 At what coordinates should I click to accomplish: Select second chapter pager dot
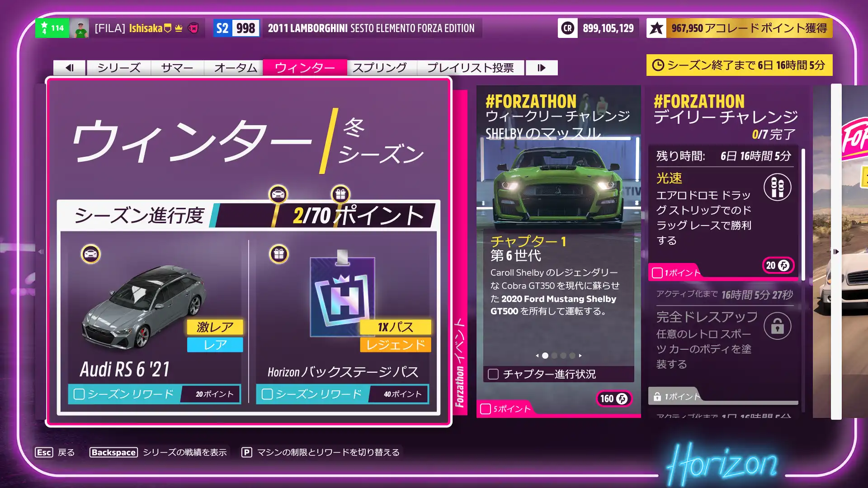(x=554, y=356)
